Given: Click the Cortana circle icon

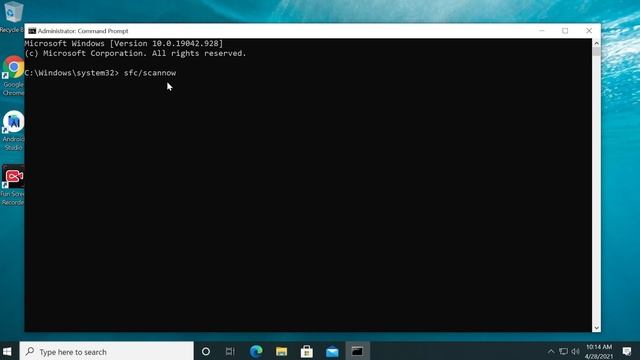Looking at the screenshot, I should (206, 351).
